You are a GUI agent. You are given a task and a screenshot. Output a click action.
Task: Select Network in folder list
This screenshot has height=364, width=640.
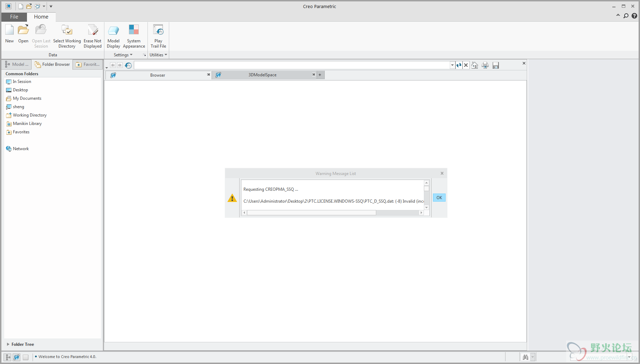click(x=17, y=149)
